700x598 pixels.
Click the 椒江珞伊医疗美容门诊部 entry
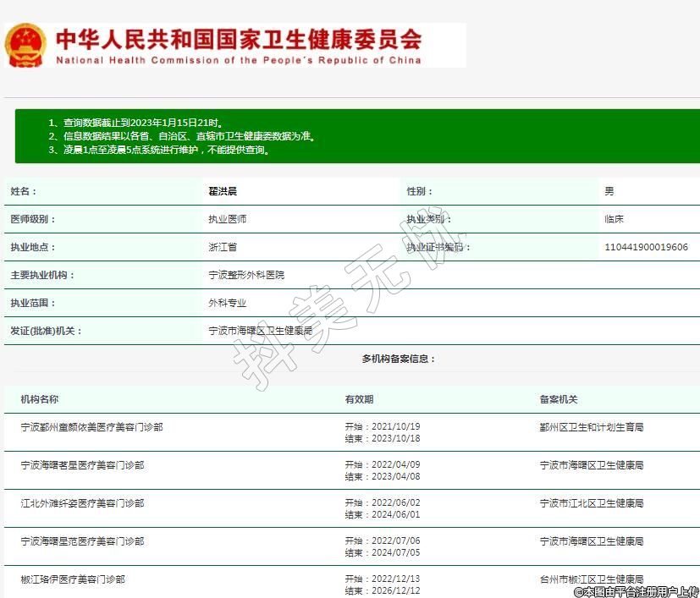(x=74, y=579)
